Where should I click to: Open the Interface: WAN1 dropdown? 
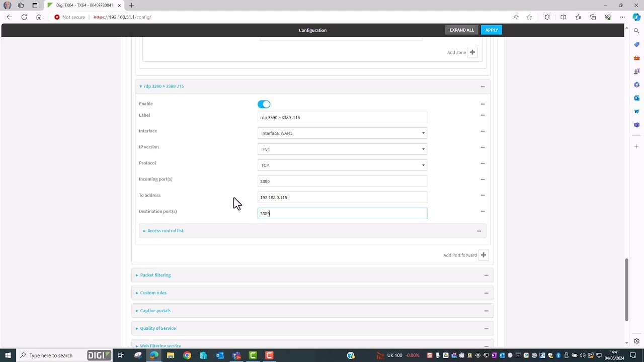(x=342, y=133)
